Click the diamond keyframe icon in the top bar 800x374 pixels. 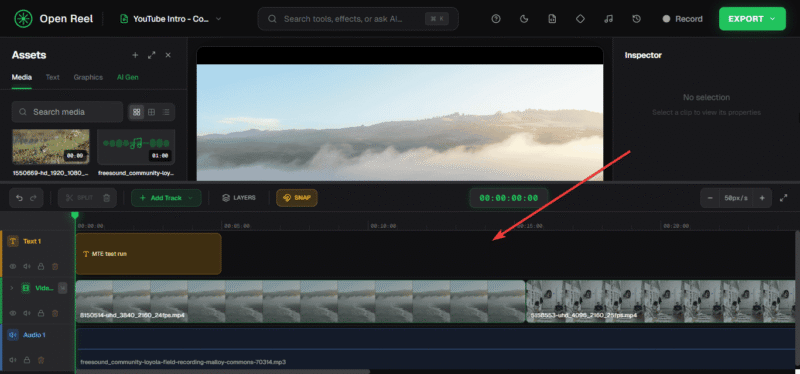580,19
